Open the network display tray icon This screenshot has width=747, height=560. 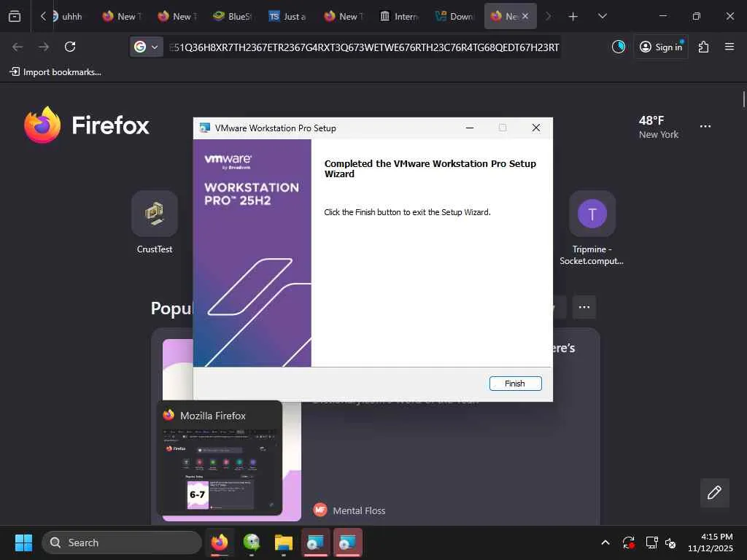(x=651, y=542)
